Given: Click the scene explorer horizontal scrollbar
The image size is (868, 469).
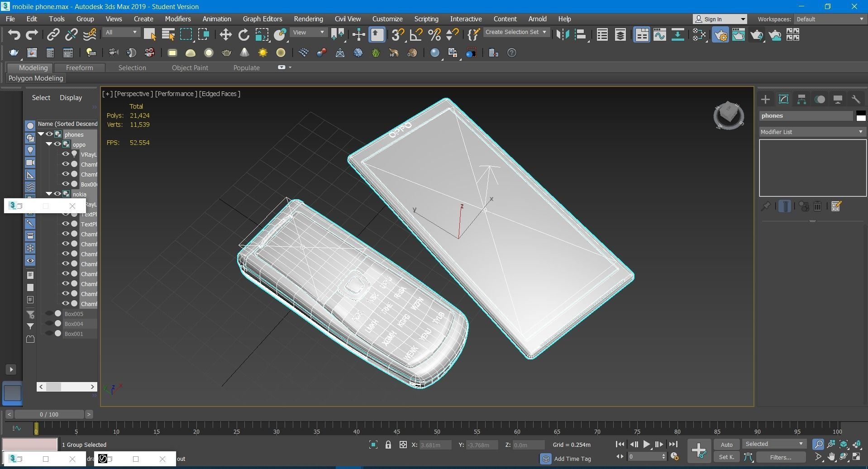Looking at the screenshot, I should click(67, 387).
